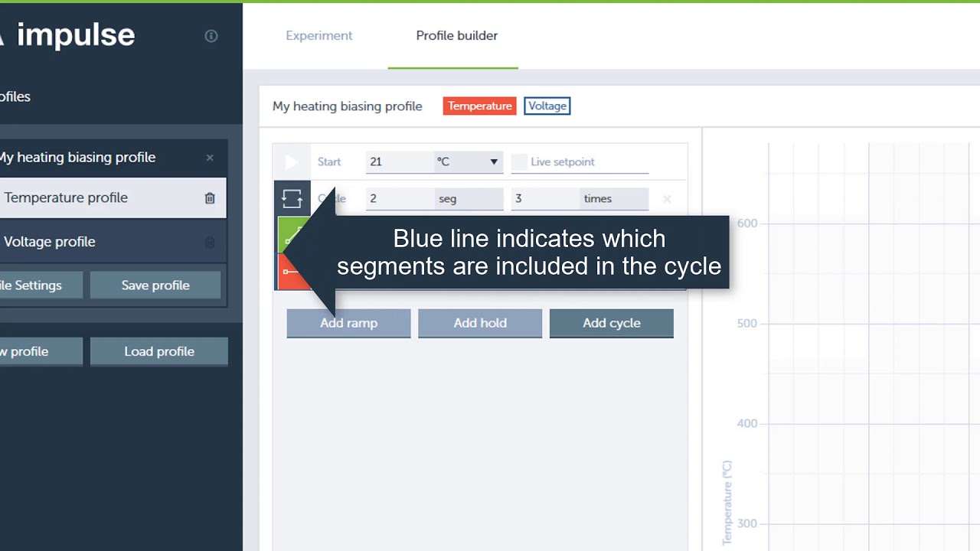The width and height of the screenshot is (980, 551).
Task: Toggle the Voltage tag button
Action: [547, 106]
